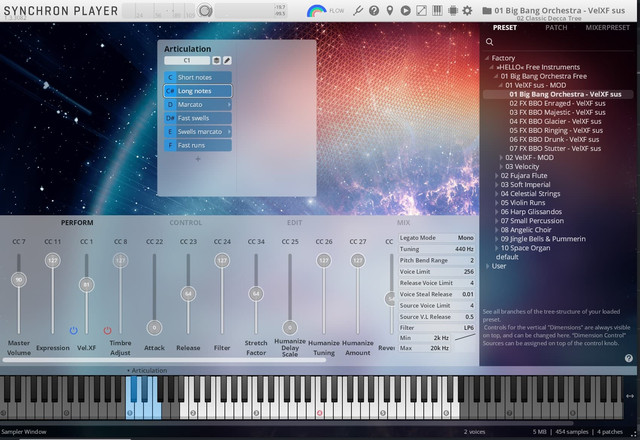Click the resize window diagonal arrow icon
The height and width of the screenshot is (440, 640).
click(x=421, y=11)
